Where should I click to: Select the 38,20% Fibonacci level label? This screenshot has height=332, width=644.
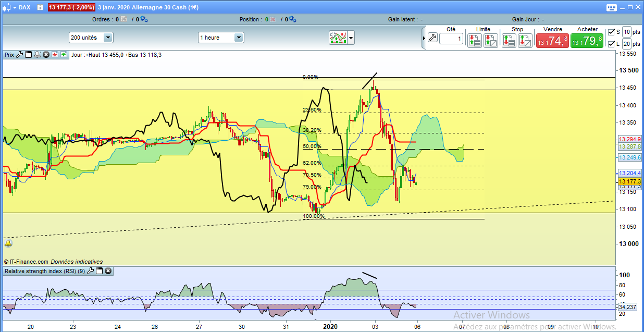pos(312,130)
